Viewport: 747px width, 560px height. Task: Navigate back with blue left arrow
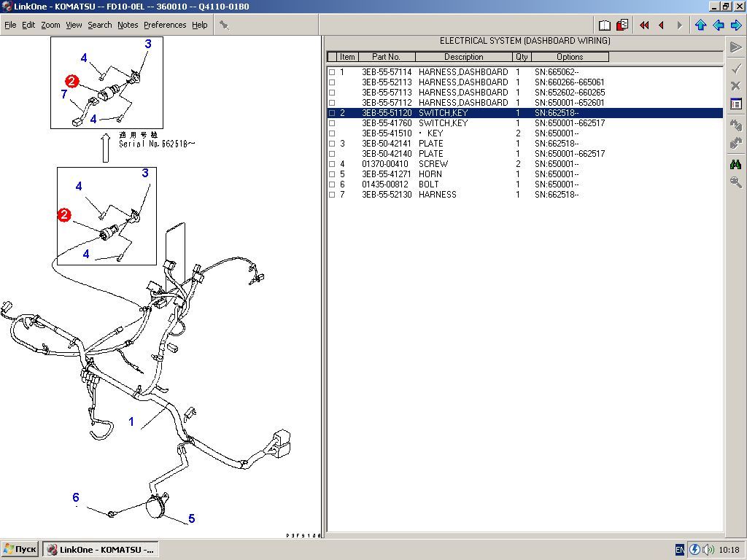coord(719,26)
